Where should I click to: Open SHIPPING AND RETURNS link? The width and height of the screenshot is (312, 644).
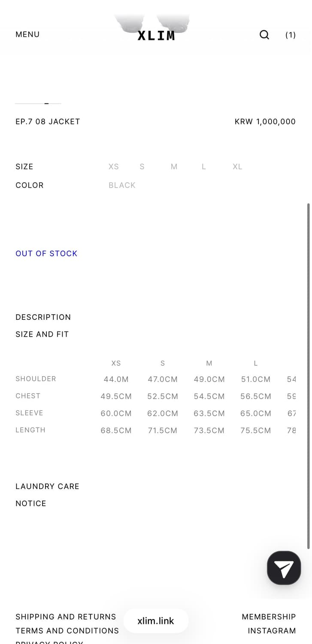click(66, 617)
